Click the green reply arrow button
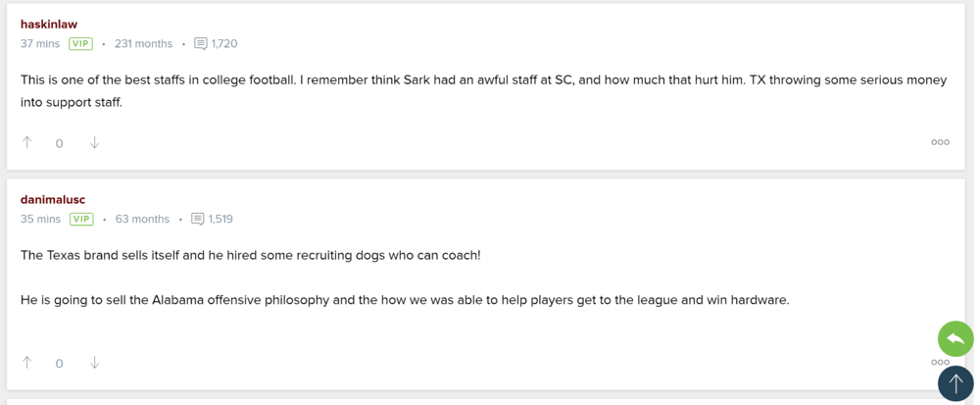 point(955,339)
